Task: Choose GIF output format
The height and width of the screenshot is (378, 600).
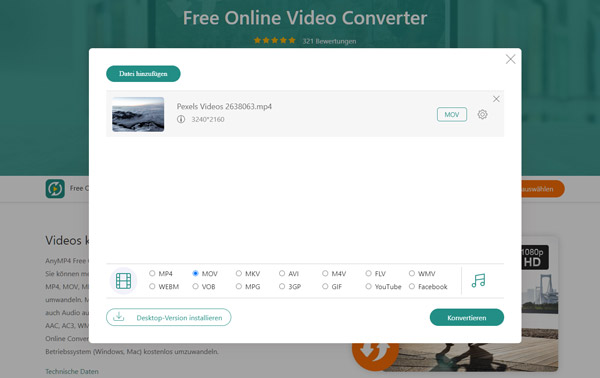Action: point(325,286)
